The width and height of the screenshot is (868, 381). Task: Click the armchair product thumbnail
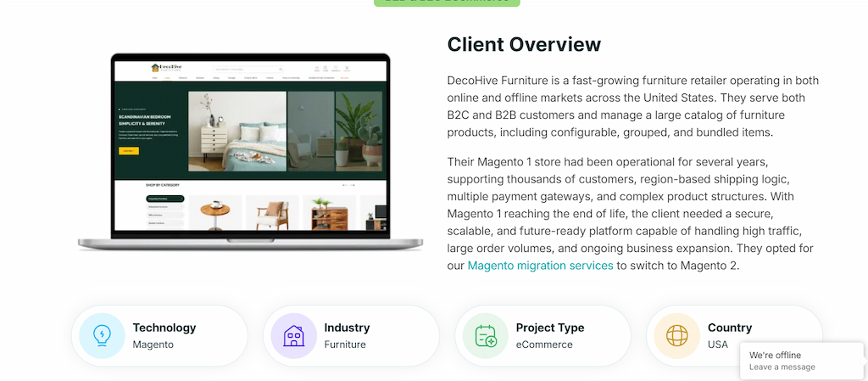pyautogui.click(x=273, y=213)
